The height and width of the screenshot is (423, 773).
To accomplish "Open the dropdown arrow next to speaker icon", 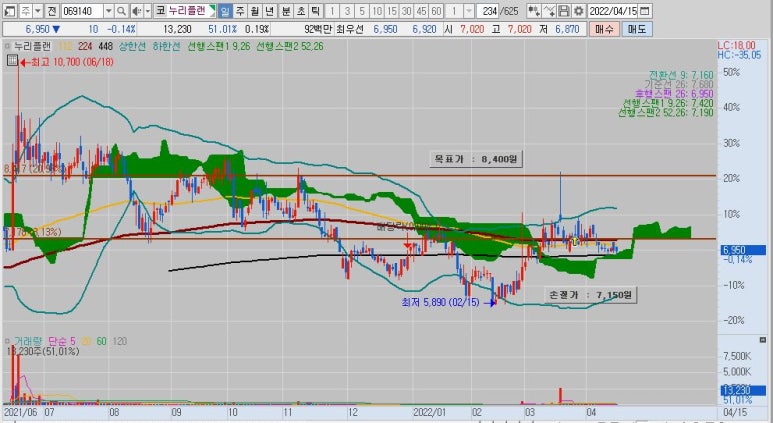I will click(x=147, y=10).
